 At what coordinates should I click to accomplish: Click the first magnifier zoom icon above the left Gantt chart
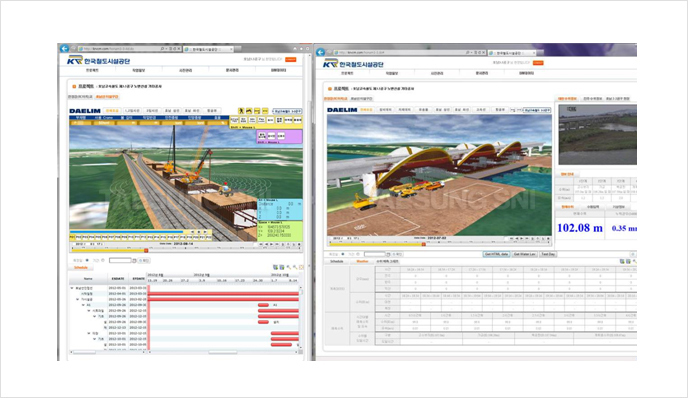pos(288,267)
